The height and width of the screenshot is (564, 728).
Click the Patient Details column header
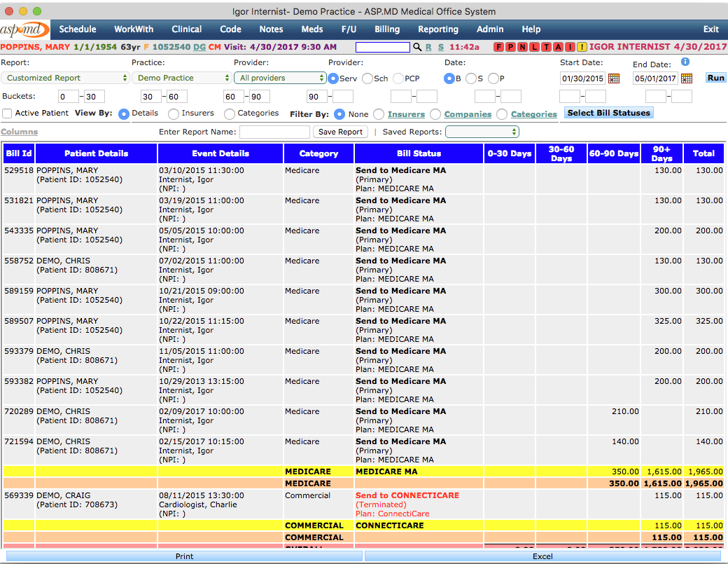(x=96, y=153)
